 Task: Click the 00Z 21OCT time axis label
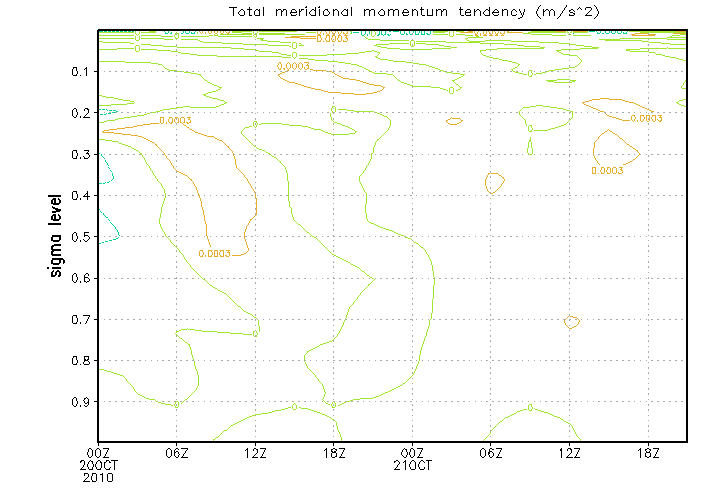(412, 460)
